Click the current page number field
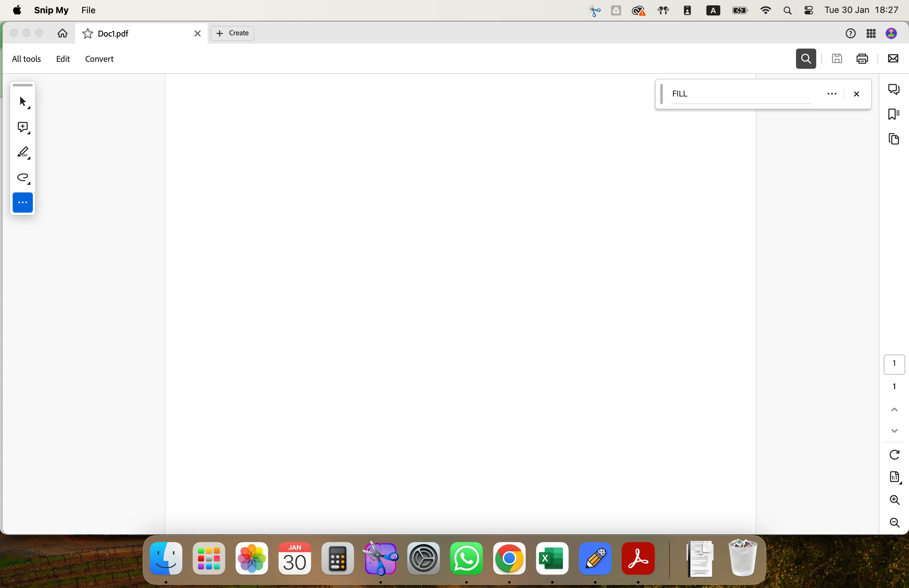Screen dimensions: 909x588 [x=894, y=364]
